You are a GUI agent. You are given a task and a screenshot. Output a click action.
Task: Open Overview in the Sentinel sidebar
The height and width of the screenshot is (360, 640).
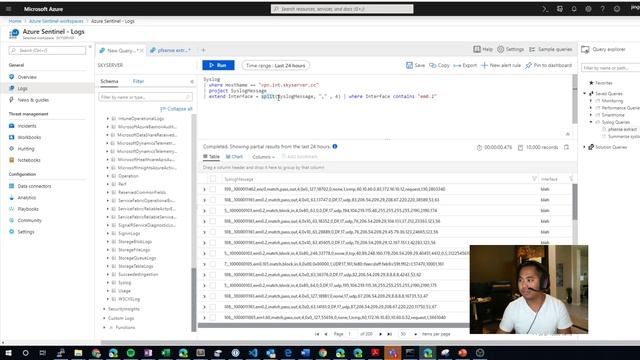point(27,77)
